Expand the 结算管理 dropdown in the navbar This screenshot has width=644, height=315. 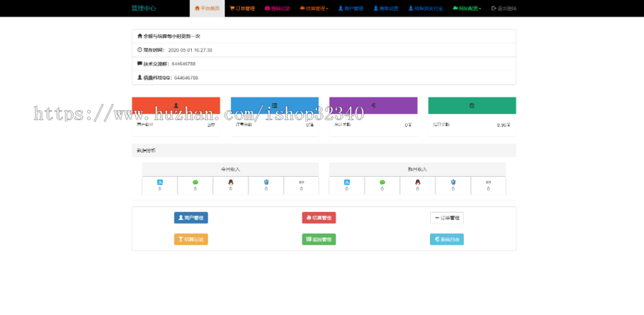pyautogui.click(x=314, y=8)
